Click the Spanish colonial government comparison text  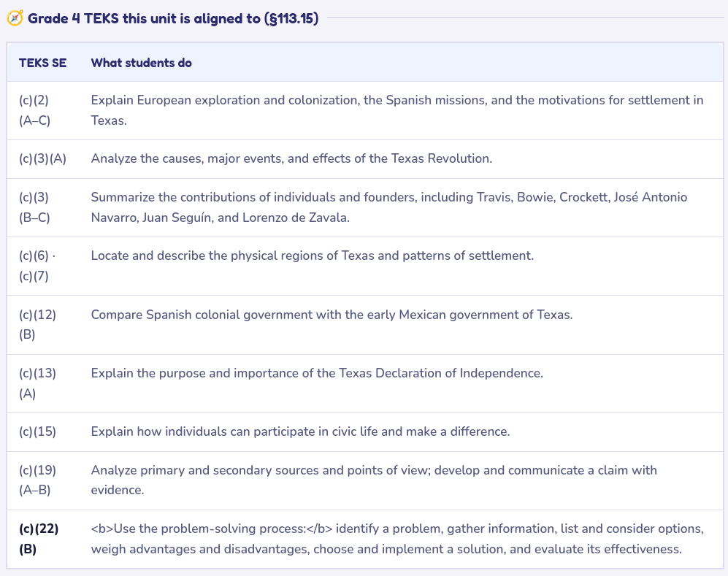pyautogui.click(x=332, y=315)
